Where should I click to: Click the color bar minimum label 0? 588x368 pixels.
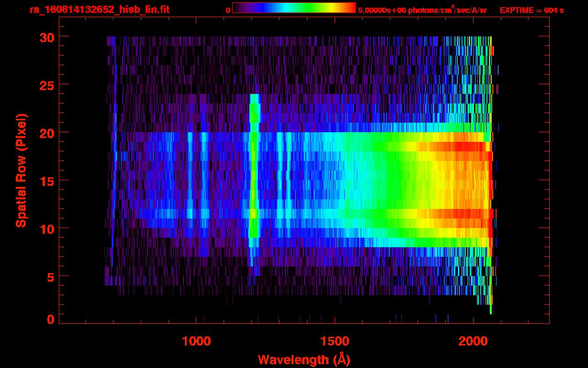tap(228, 10)
